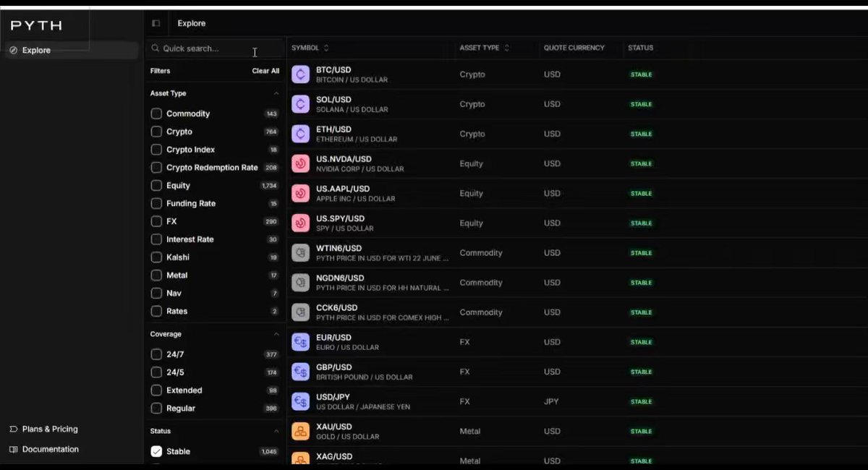This screenshot has height=470, width=868.
Task: Open Documentation in the sidebar
Action: pos(43,450)
